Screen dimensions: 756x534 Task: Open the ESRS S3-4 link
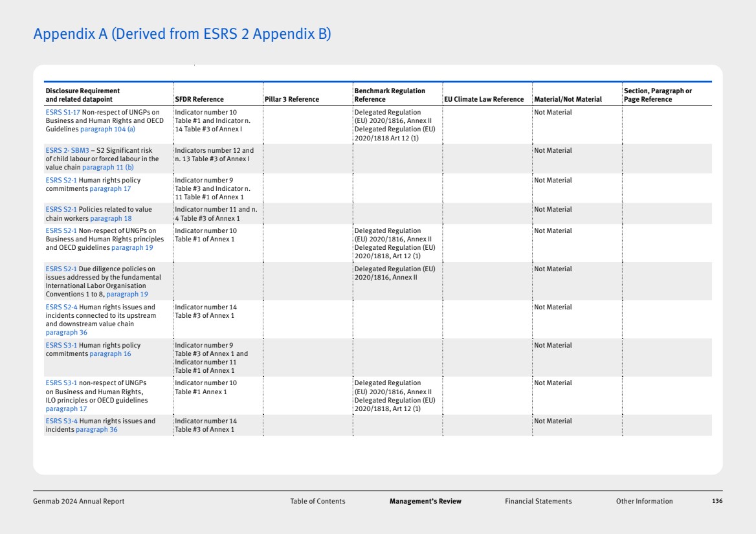pyautogui.click(x=61, y=421)
